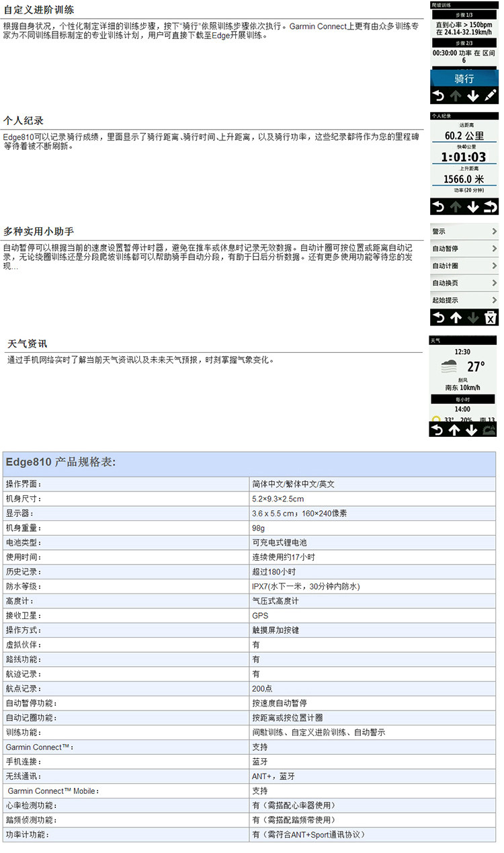Select the 起始提示 menu row
Image resolution: width=504 pixels, height=853 pixels.
[464, 300]
